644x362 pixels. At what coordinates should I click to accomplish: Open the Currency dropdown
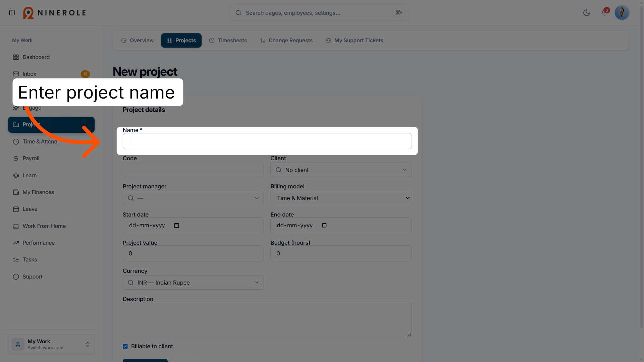point(193,283)
